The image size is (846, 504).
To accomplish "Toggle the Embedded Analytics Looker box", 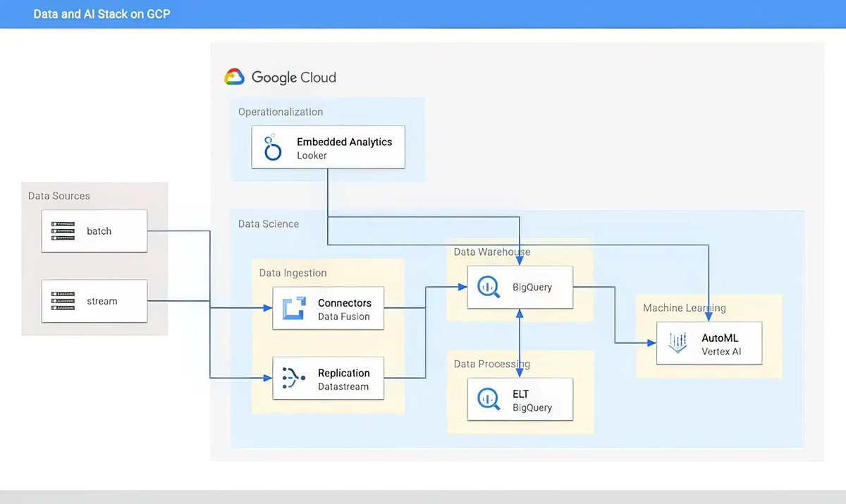I will point(328,147).
